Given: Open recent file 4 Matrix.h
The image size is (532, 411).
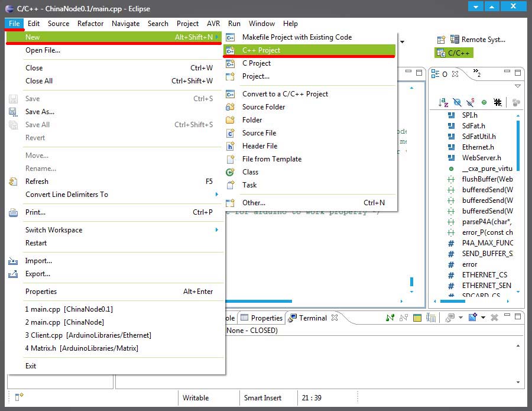Looking at the screenshot, I should point(115,348).
